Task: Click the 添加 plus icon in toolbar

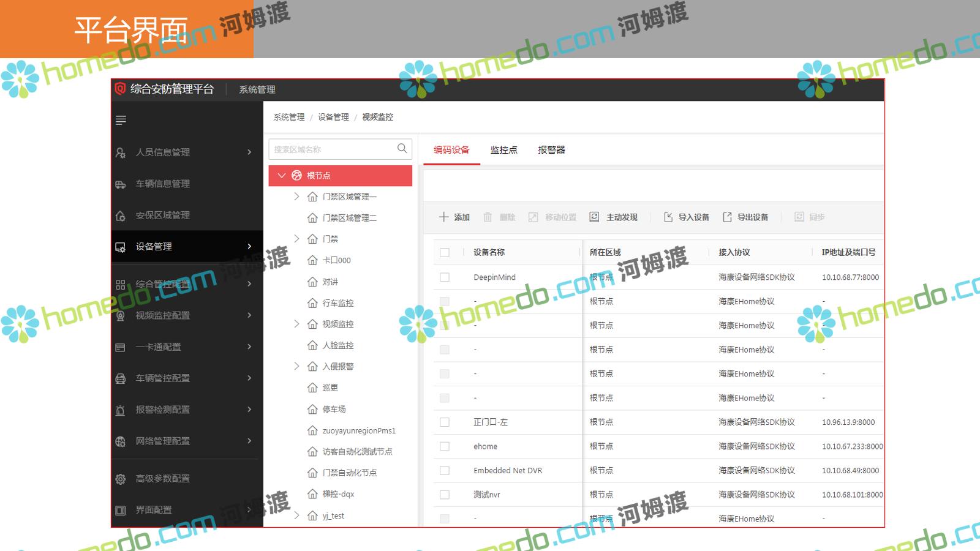Action: [443, 217]
